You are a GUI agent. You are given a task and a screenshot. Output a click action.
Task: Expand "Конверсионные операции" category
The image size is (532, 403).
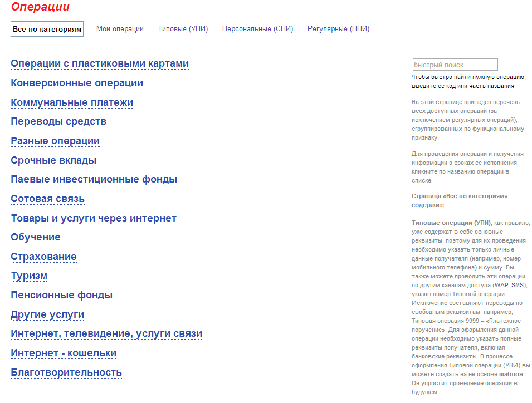[x=77, y=83]
